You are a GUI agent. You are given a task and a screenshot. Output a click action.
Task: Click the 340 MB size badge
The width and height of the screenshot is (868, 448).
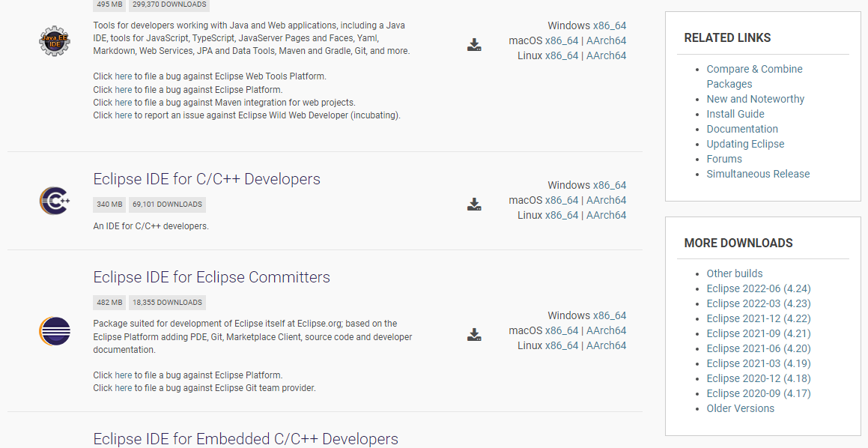109,205
